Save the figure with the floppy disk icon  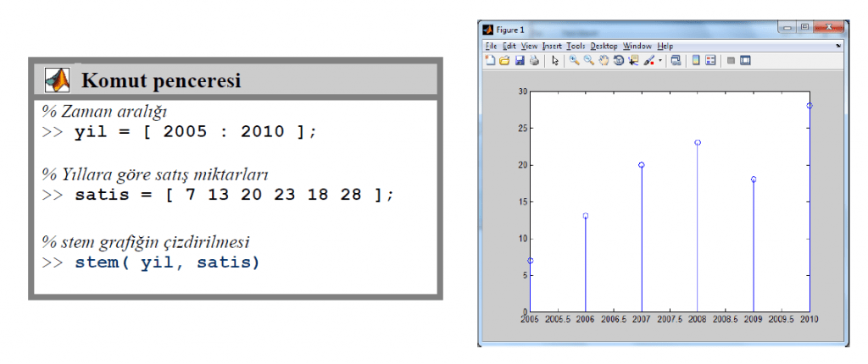point(520,60)
